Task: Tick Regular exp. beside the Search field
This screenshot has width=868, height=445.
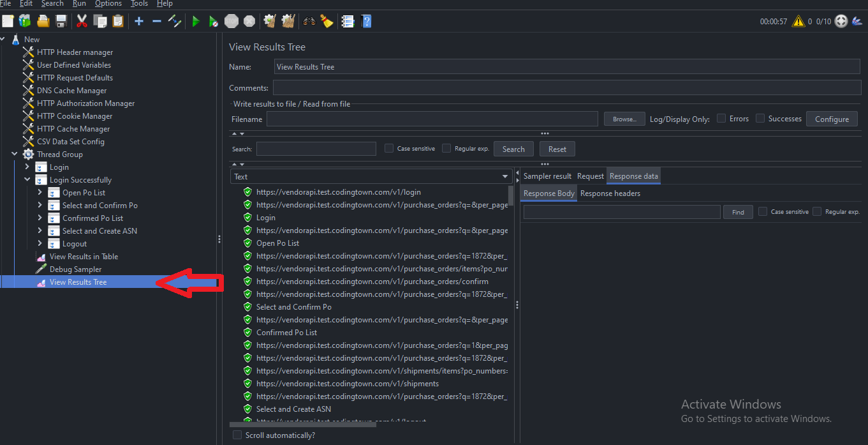Action: 446,148
